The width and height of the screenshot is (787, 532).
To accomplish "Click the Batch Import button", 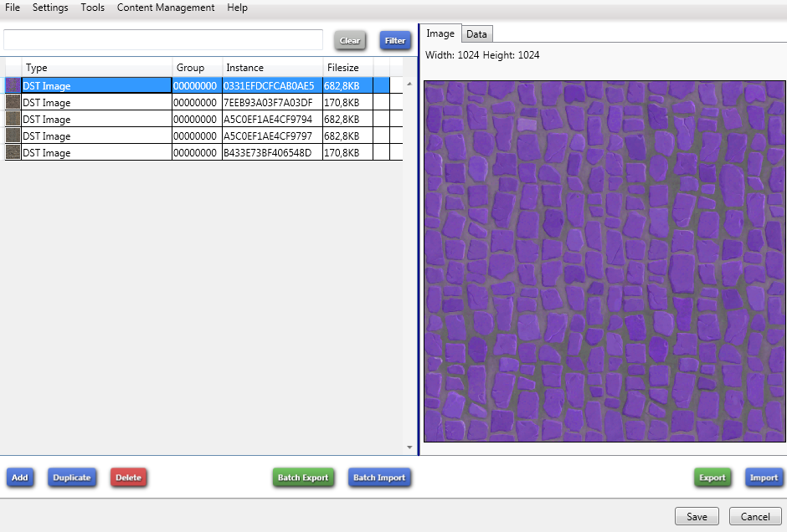I will pyautogui.click(x=379, y=478).
